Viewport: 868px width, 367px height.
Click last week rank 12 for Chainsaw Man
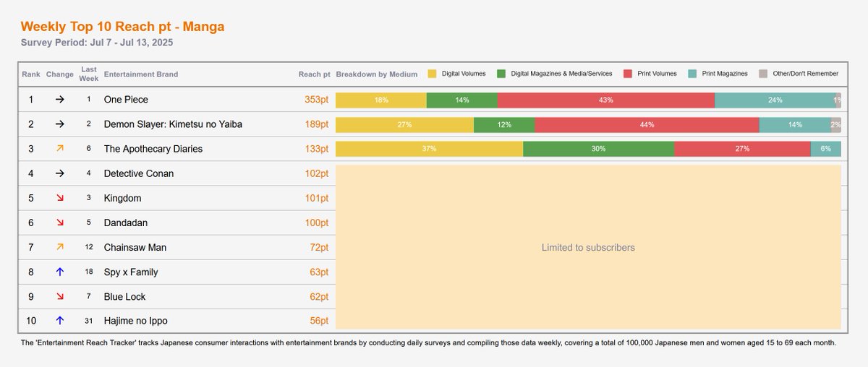point(90,247)
